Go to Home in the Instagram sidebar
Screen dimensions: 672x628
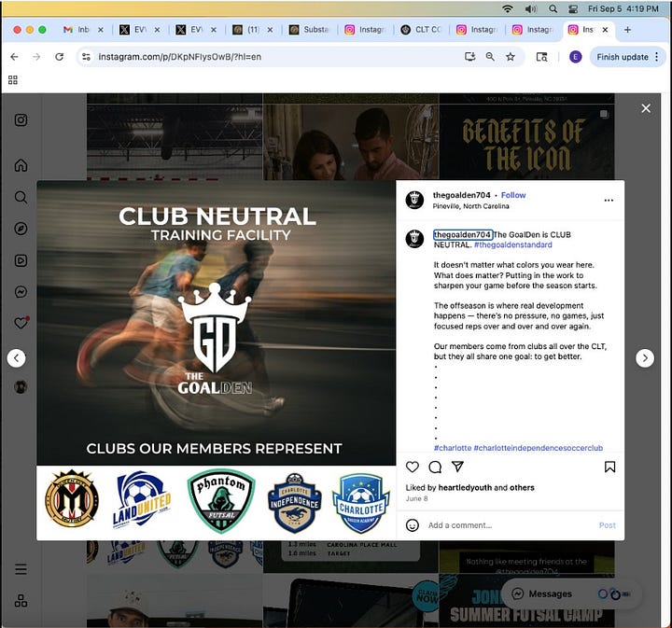pos(21,165)
